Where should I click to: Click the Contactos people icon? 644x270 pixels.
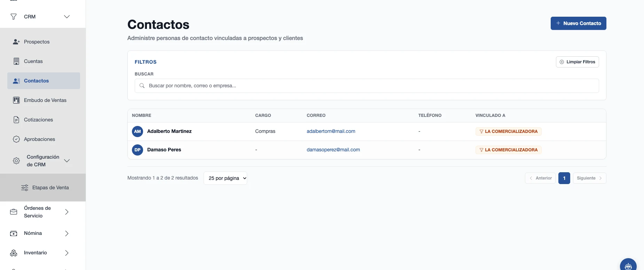[x=16, y=81]
